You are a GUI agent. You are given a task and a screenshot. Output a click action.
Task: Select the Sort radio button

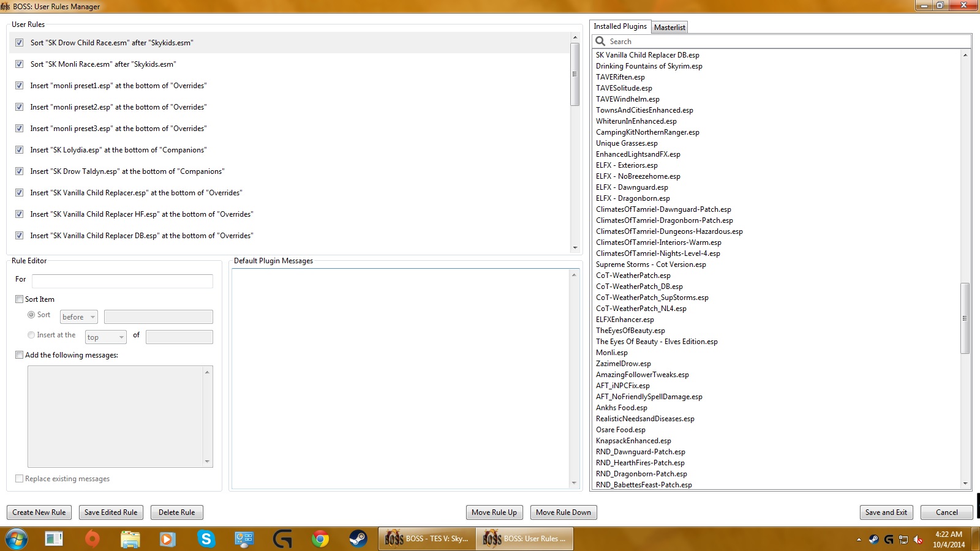pyautogui.click(x=31, y=315)
